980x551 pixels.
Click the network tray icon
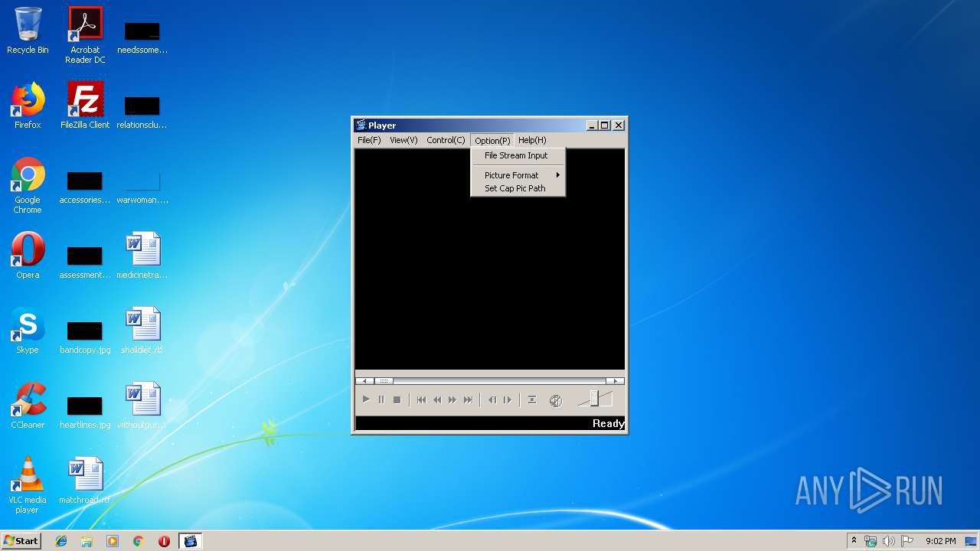point(871,541)
